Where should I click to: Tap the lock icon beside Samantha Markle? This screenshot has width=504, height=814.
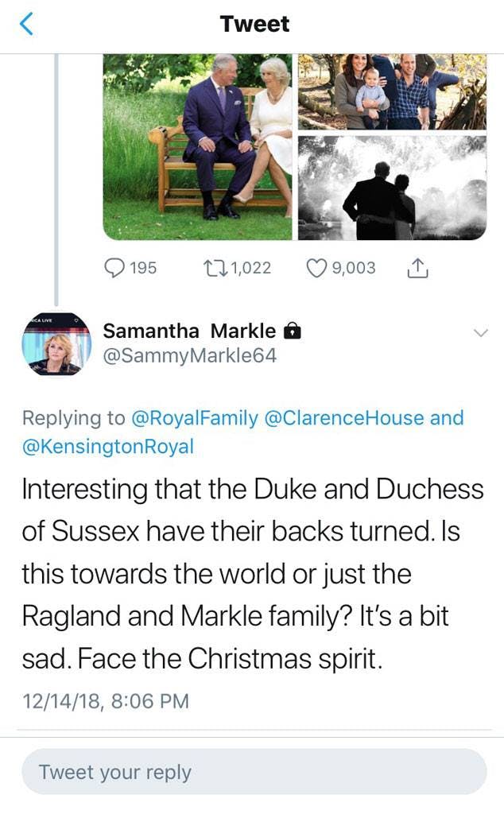pos(293,331)
